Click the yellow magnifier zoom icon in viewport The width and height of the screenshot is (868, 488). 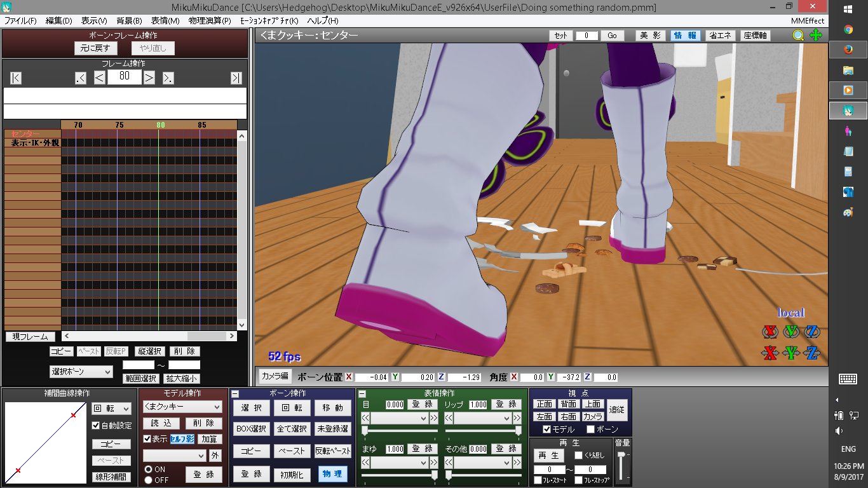[x=798, y=36]
